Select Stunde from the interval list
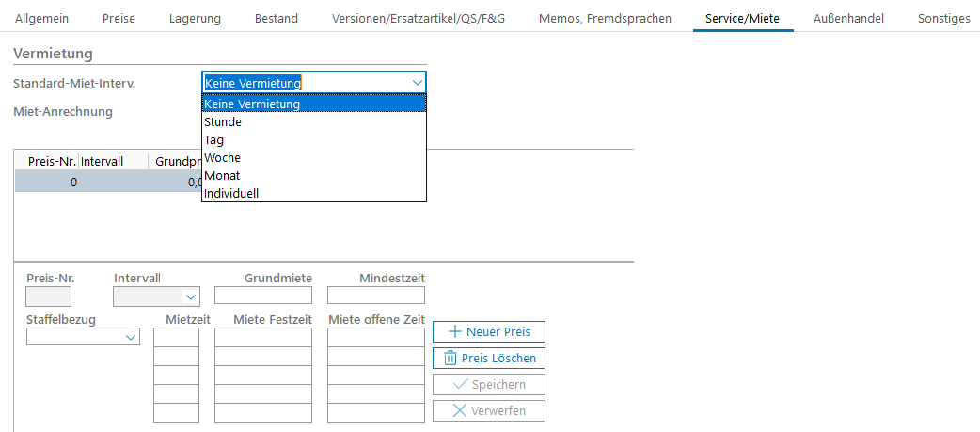Screen dimensions: 980x432 tap(223, 122)
